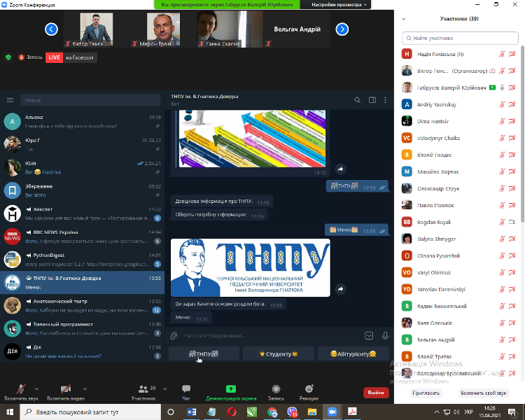The width and height of the screenshot is (525, 420).
Task: Toggle the Запись recording button
Action: click(276, 392)
